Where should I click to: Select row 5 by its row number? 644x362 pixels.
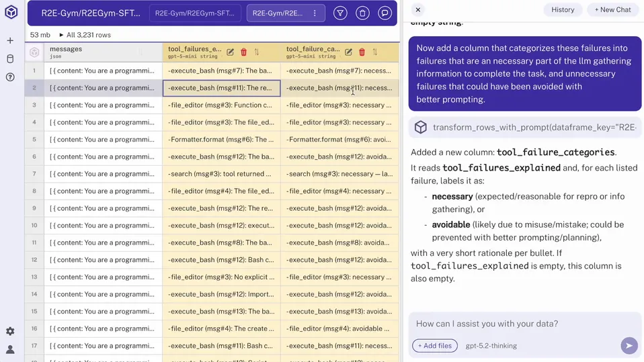point(34,140)
